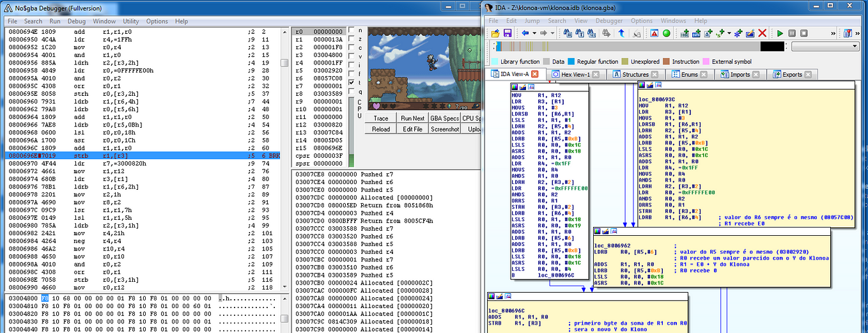Open the empty debugger combo box in IDA
The height and width of the screenshot is (333, 868).
[826, 47]
